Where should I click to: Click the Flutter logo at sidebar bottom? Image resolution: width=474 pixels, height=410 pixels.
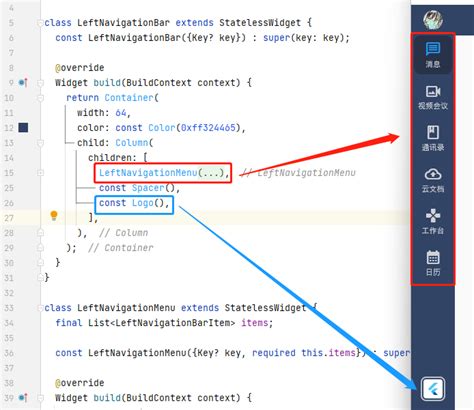pyautogui.click(x=433, y=388)
